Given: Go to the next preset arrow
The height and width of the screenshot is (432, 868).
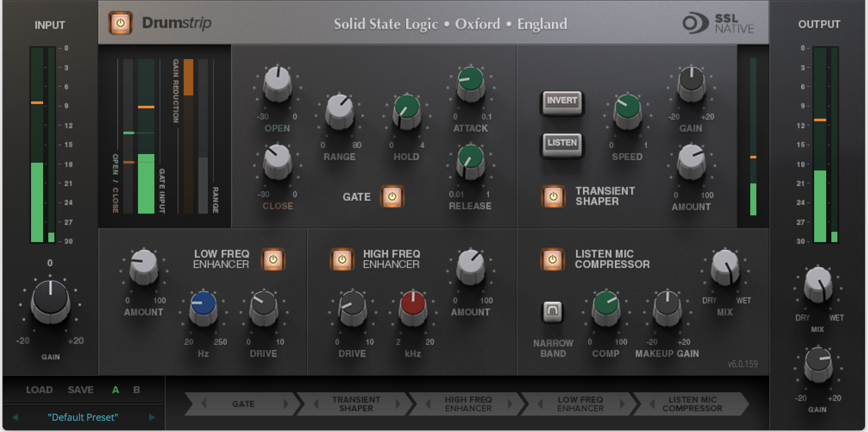Looking at the screenshot, I should 152,417.
